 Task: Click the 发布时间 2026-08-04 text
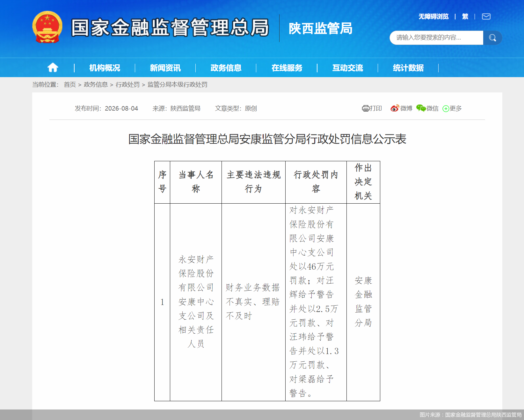point(106,108)
